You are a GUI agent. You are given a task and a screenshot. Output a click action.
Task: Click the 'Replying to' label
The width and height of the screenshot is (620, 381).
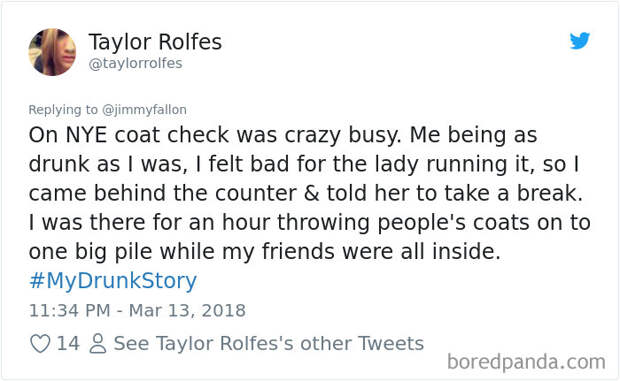(63, 109)
